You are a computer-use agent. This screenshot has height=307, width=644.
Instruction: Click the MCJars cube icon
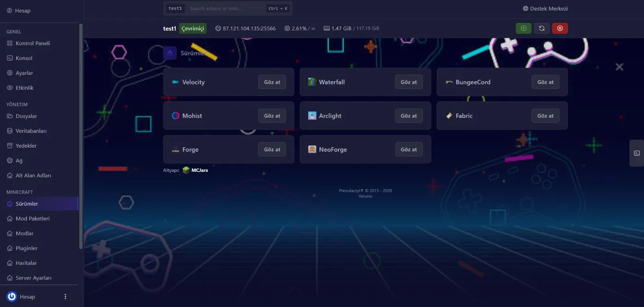click(x=186, y=170)
